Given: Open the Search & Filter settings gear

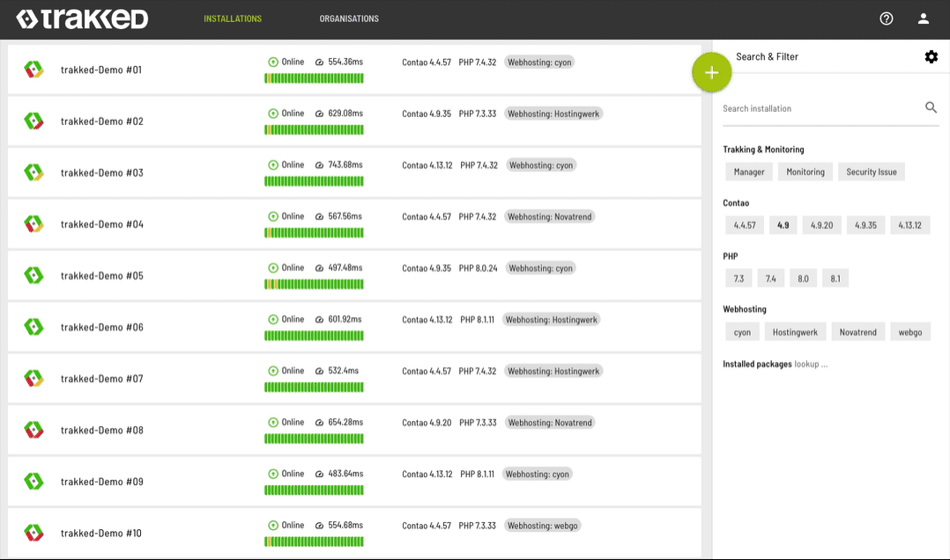Looking at the screenshot, I should 931,56.
